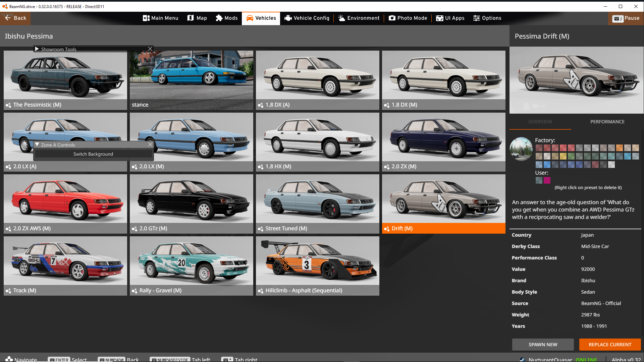Image resolution: width=644 pixels, height=362 pixels.
Task: Close the Zone A Controls window
Action: coord(150,144)
